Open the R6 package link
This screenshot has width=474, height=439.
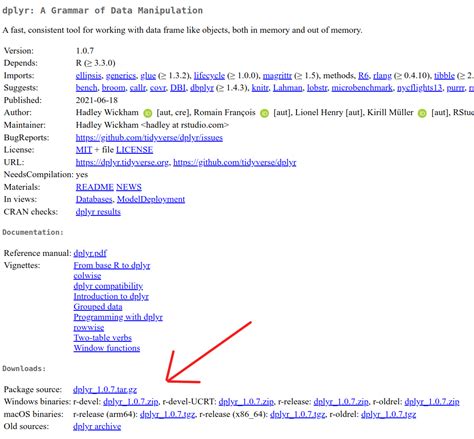tap(363, 76)
